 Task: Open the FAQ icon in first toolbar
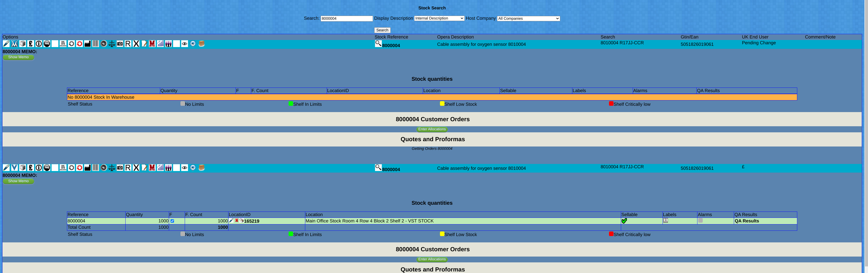[47, 44]
